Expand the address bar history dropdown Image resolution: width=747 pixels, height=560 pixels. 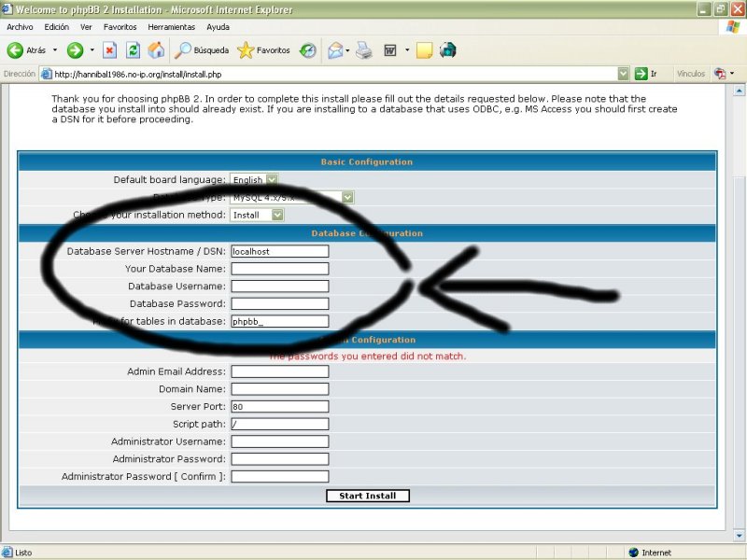623,74
